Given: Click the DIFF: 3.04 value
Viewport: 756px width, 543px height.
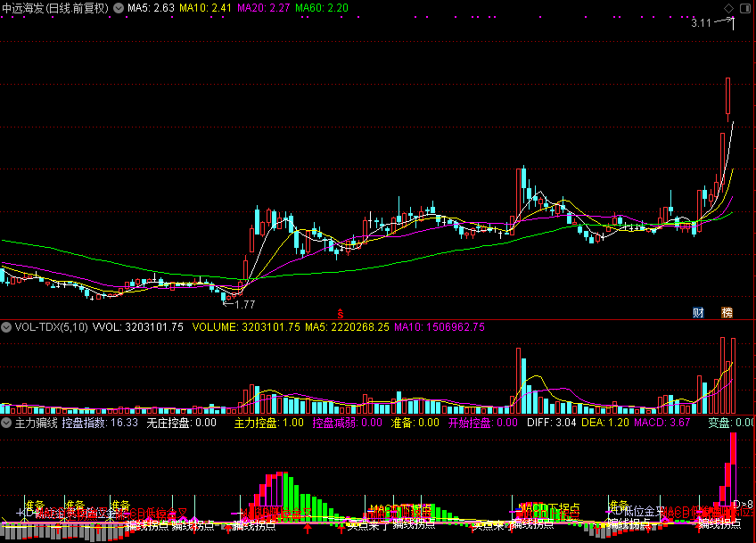Looking at the screenshot, I should click(x=552, y=423).
